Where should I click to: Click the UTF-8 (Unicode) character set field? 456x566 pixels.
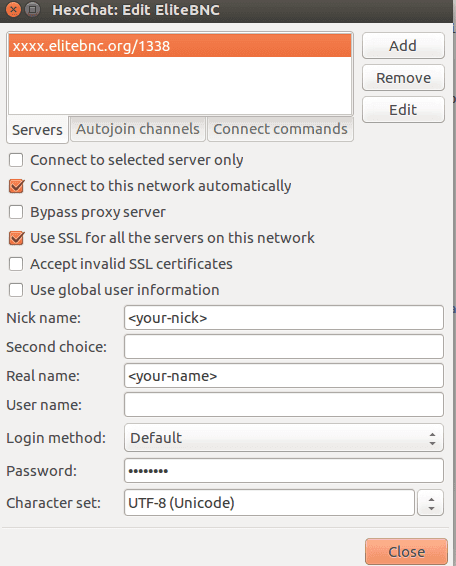(x=269, y=503)
